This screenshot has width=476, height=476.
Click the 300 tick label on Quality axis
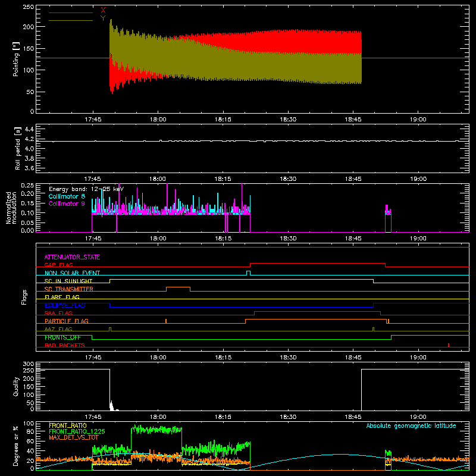(29, 364)
